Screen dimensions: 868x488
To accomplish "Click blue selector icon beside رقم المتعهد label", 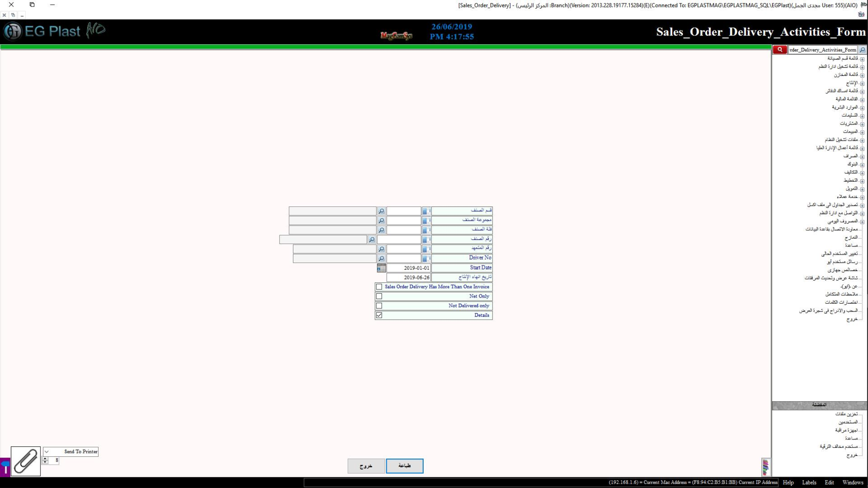I will [426, 249].
